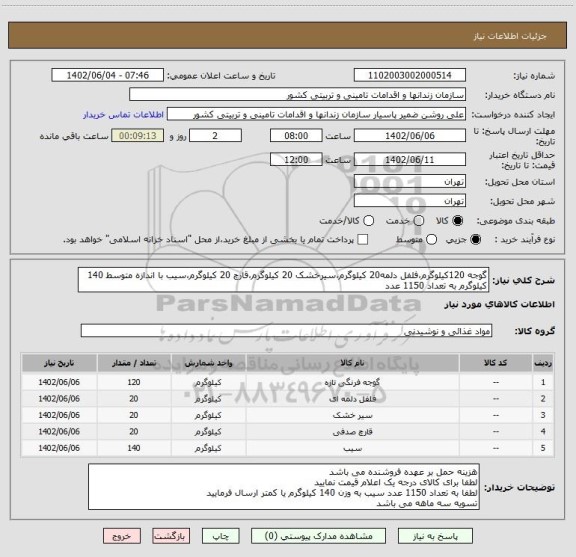Click the response deadline date 1402/06/06 field
This screenshot has height=557, width=576.
click(410, 136)
